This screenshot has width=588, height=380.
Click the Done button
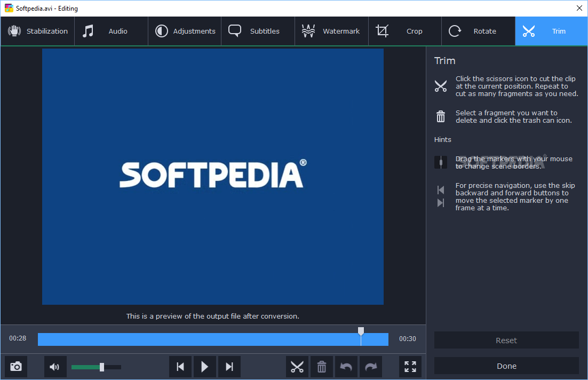[x=506, y=366]
